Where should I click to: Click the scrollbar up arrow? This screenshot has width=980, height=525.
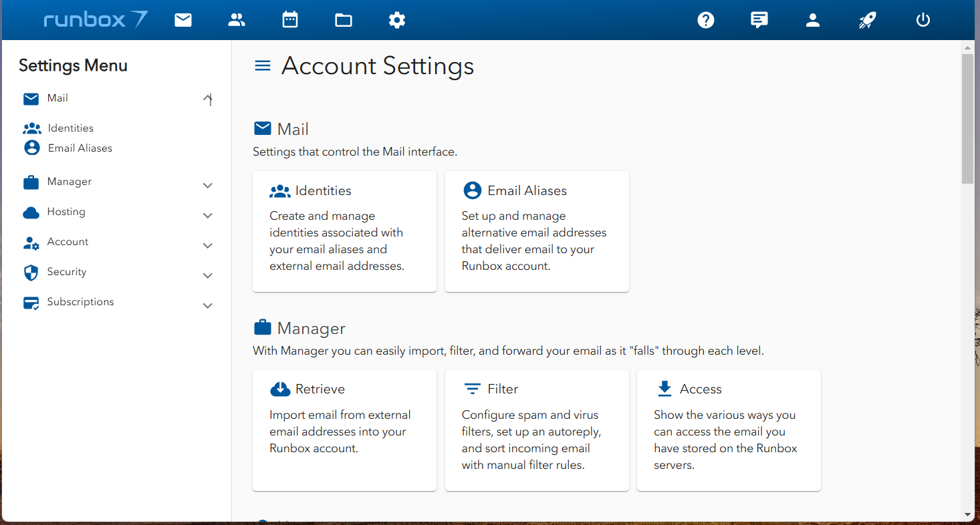[967, 48]
